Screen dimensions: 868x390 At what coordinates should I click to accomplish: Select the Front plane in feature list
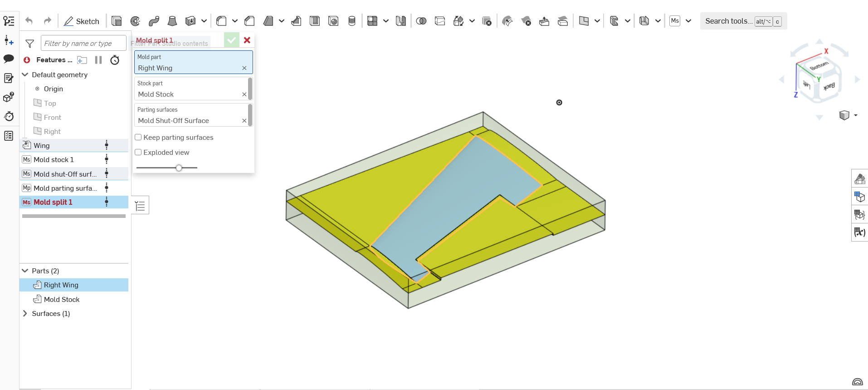(x=52, y=117)
